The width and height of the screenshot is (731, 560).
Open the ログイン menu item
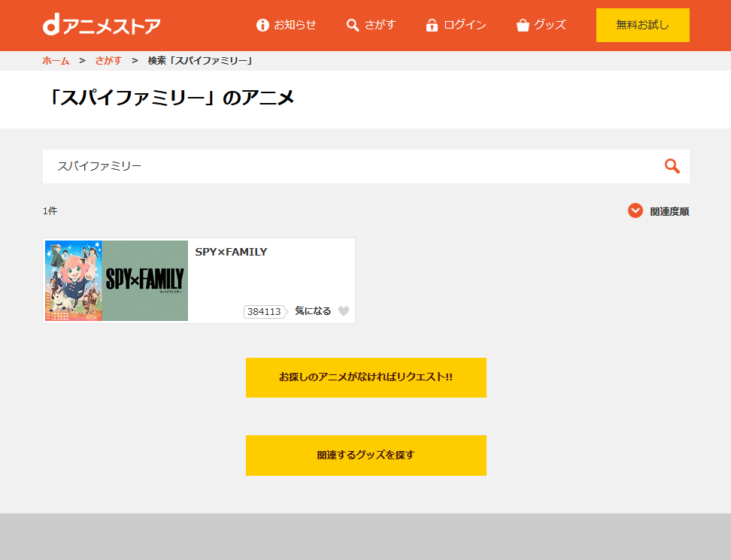click(x=456, y=25)
